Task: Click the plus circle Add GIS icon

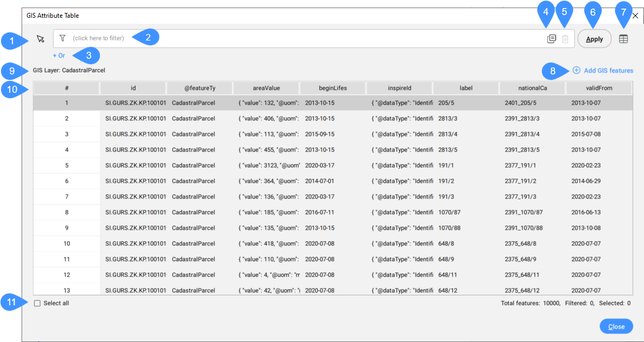Action: [577, 71]
